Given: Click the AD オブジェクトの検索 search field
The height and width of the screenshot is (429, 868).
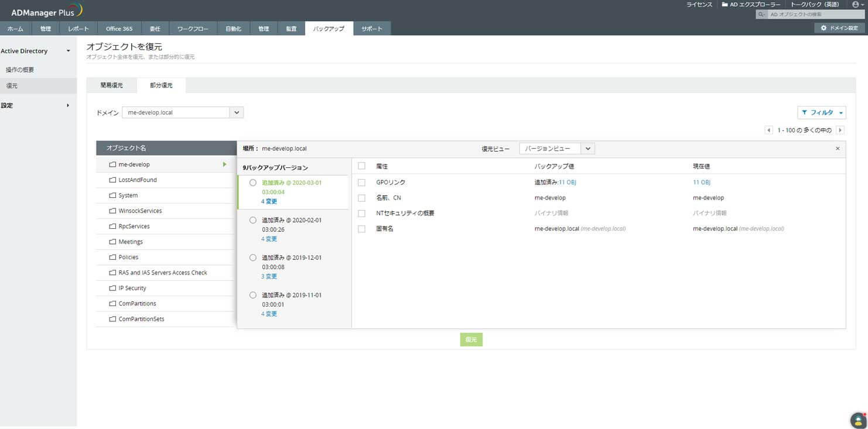Looking at the screenshot, I should coord(815,14).
